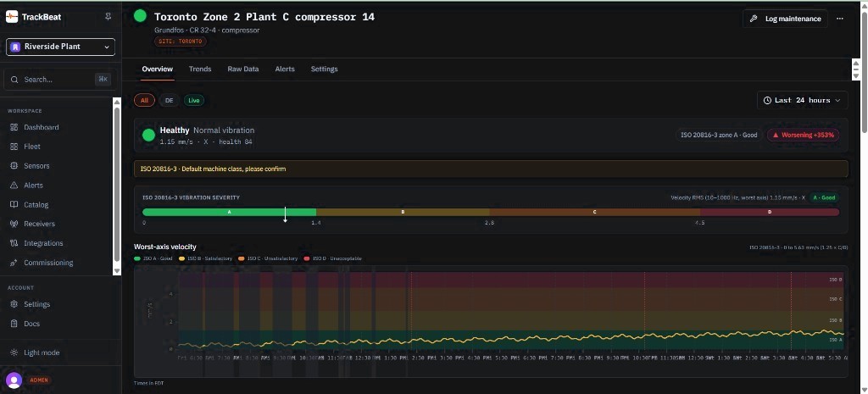Viewport: 868px width, 394px height.
Task: Click the Search input field
Action: point(60,80)
